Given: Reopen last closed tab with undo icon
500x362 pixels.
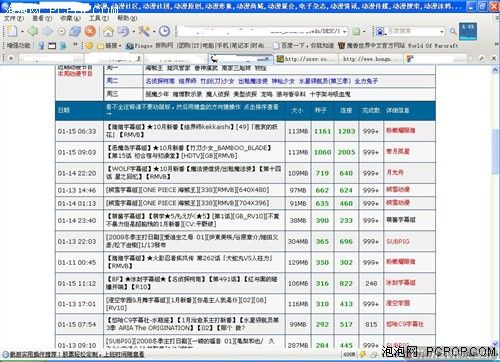Looking at the screenshot, I should pyautogui.click(x=123, y=31).
